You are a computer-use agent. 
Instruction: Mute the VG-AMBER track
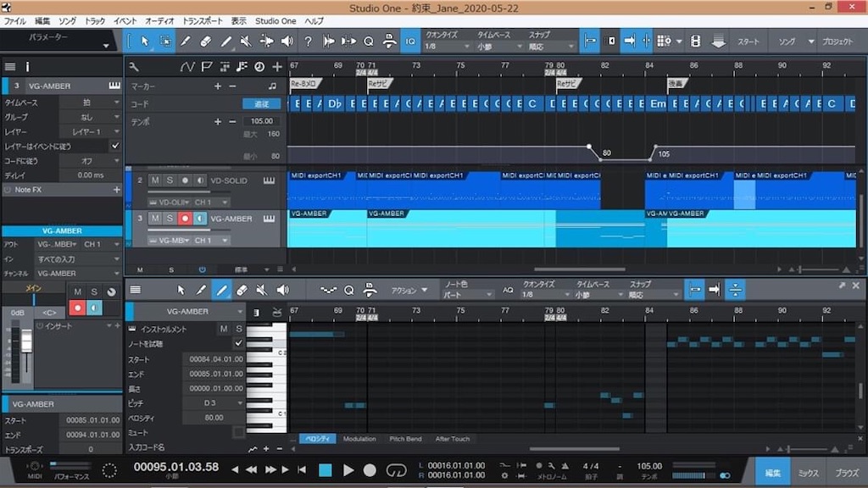click(x=155, y=219)
